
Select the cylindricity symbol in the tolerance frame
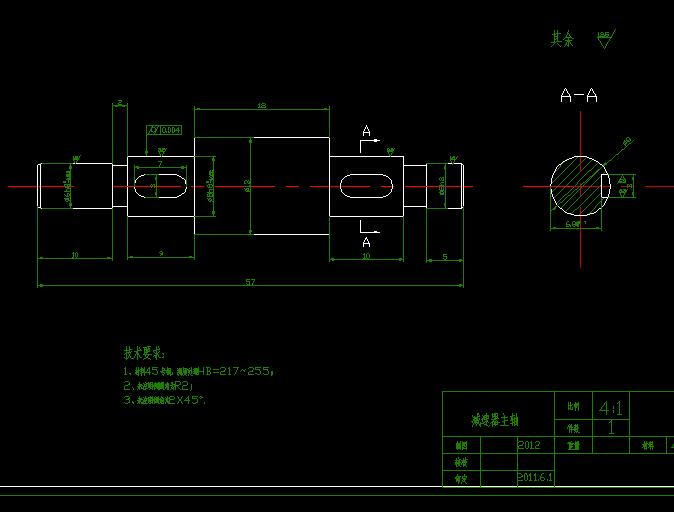point(153,130)
